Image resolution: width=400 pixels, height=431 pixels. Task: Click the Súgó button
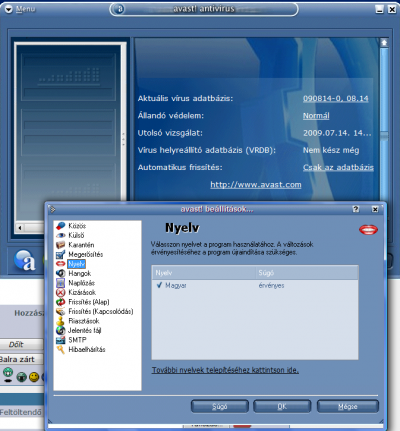click(x=220, y=406)
